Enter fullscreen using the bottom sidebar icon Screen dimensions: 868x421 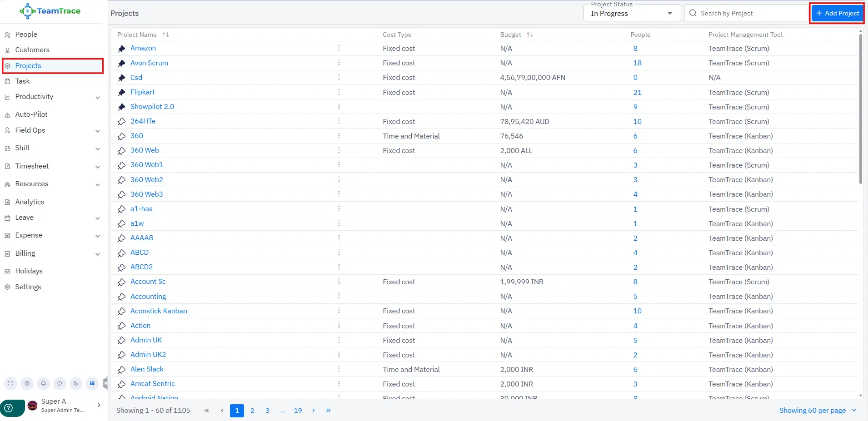tap(11, 383)
